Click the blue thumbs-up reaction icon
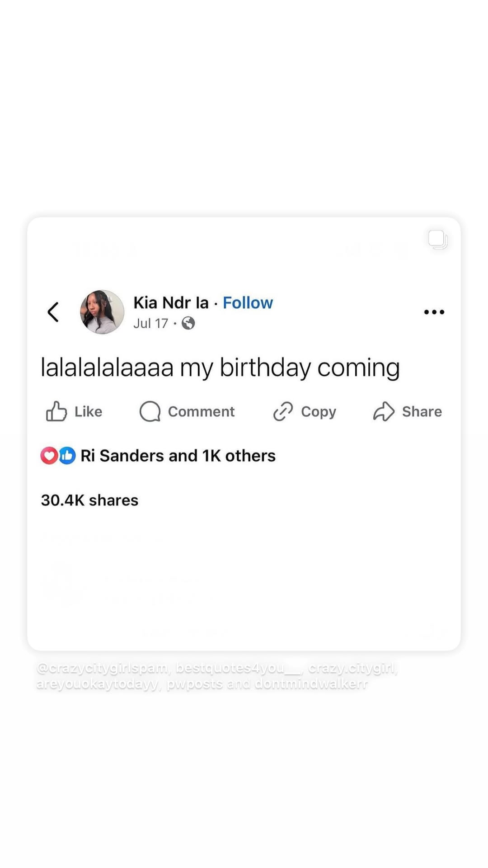 coord(67,456)
